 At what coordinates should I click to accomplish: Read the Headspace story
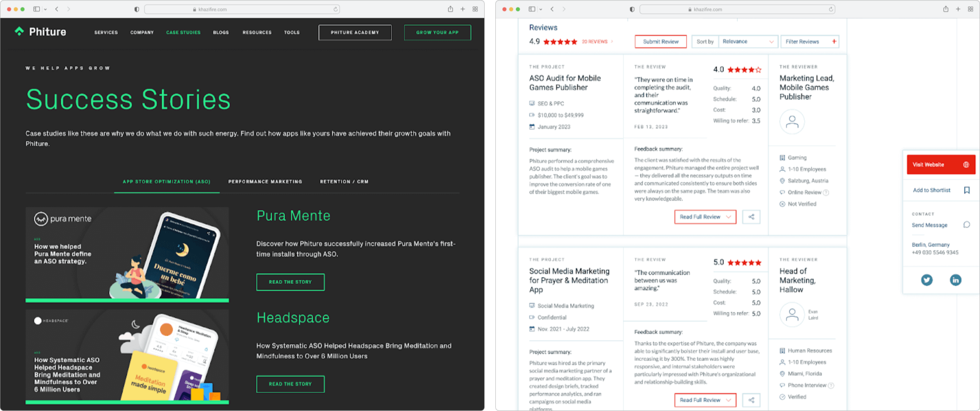point(290,384)
